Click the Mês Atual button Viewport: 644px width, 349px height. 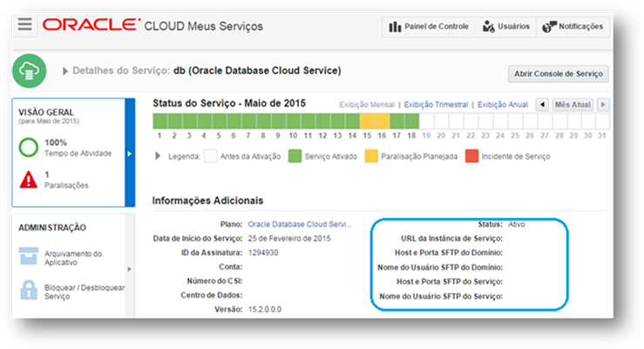[573, 105]
